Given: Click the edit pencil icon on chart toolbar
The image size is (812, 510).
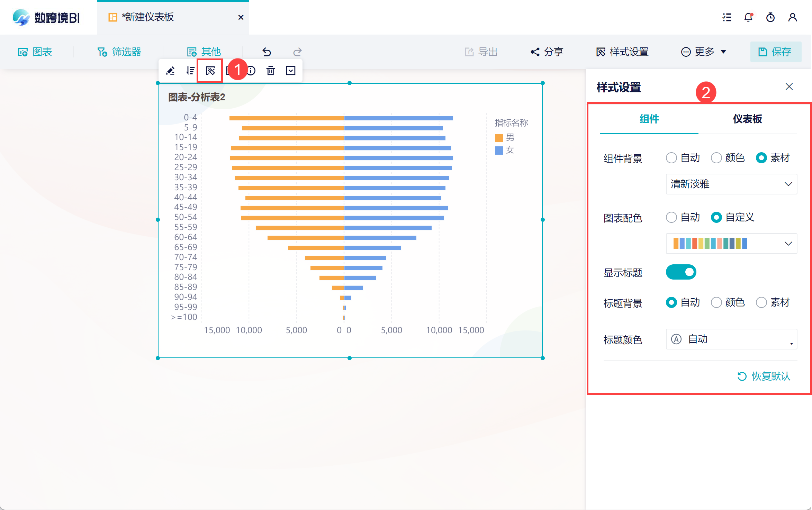Looking at the screenshot, I should point(170,71).
